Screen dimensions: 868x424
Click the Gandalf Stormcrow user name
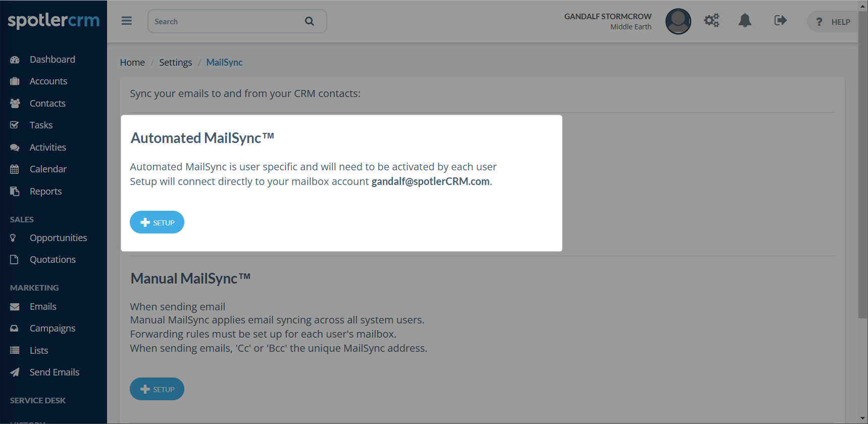click(x=608, y=16)
